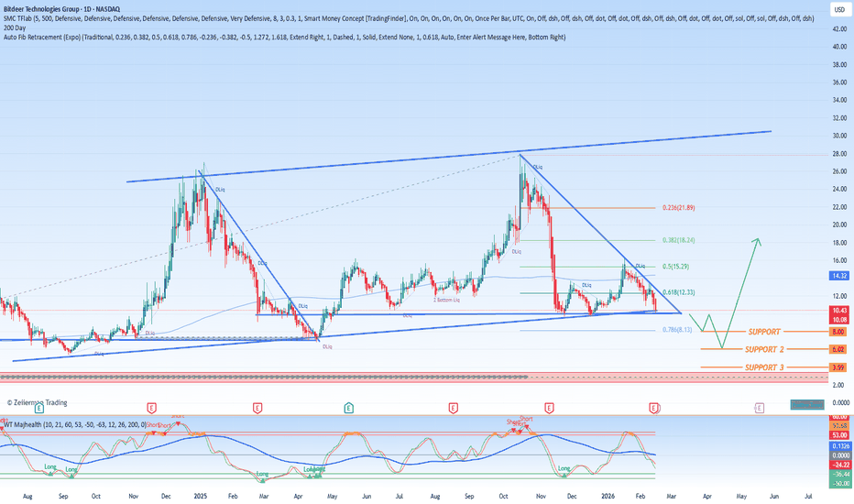Click the green -50.00 oscillator level label
The width and height of the screenshot is (854, 504).
[x=839, y=483]
